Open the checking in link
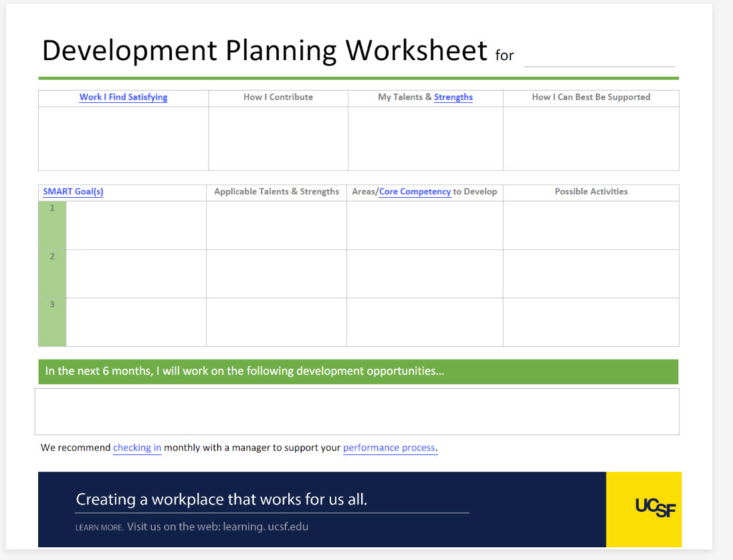 point(137,448)
